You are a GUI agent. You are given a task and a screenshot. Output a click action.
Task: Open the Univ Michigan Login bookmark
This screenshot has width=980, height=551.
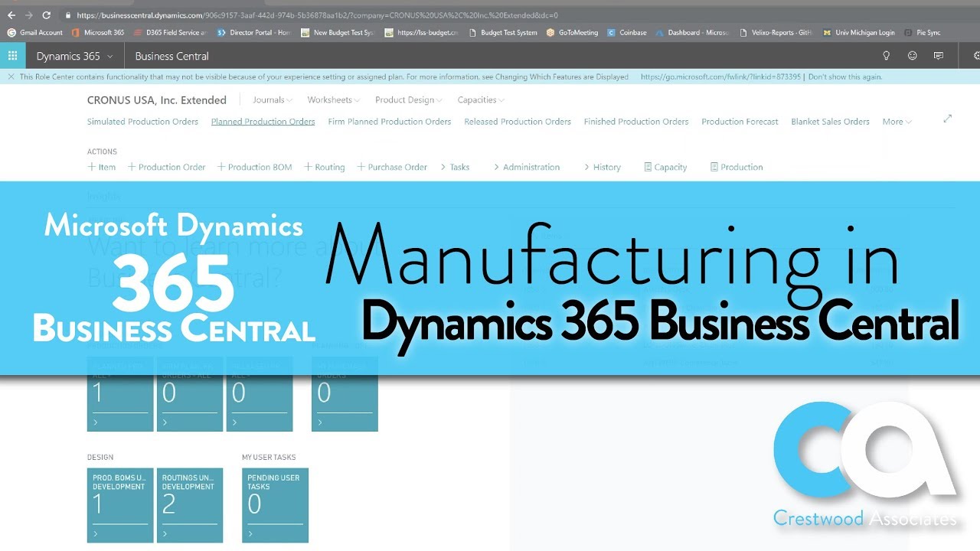tap(858, 33)
